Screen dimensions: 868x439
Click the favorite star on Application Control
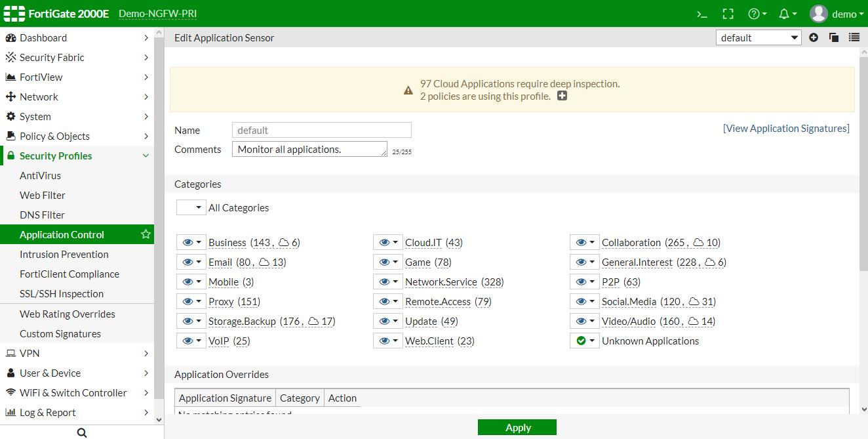[x=146, y=234]
